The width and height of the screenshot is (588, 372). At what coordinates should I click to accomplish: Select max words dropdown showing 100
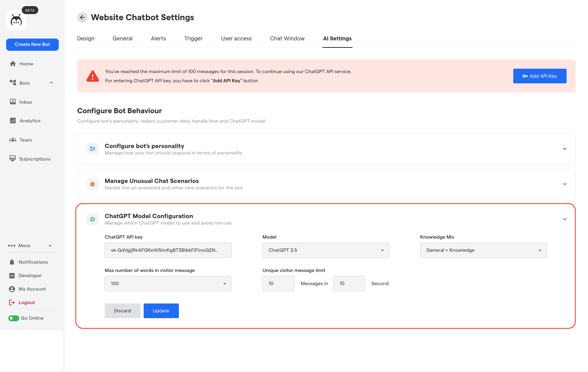point(168,283)
